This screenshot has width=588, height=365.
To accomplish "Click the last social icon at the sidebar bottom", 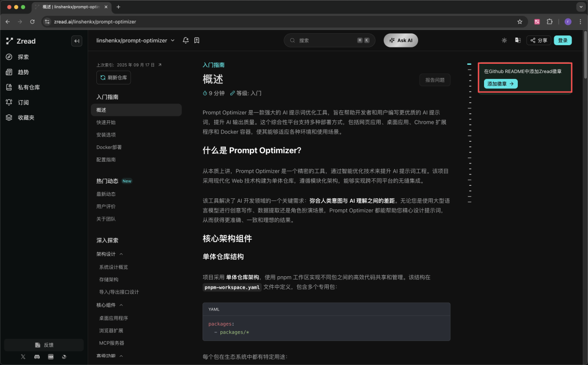I will pyautogui.click(x=64, y=357).
